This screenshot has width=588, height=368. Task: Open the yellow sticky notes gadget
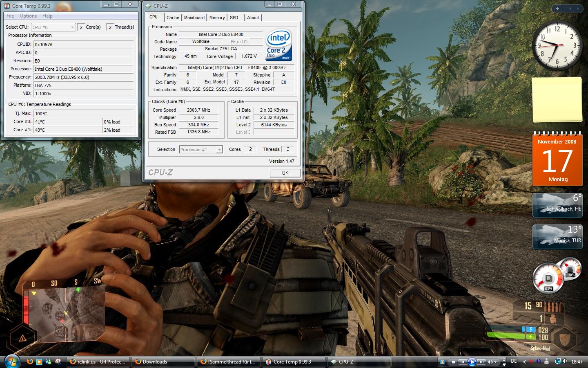pos(557,99)
